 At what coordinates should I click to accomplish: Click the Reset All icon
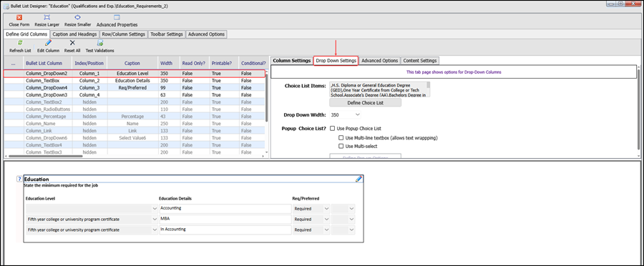click(x=72, y=43)
